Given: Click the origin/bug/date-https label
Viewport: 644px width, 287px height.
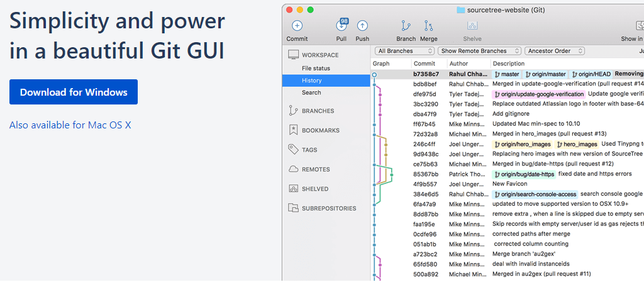Looking at the screenshot, I should (x=524, y=174).
